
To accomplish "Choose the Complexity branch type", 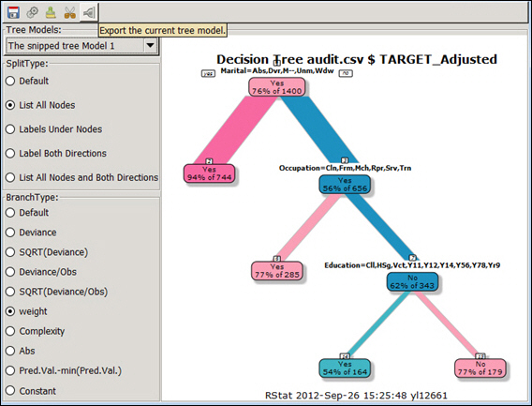I will coord(35,331).
